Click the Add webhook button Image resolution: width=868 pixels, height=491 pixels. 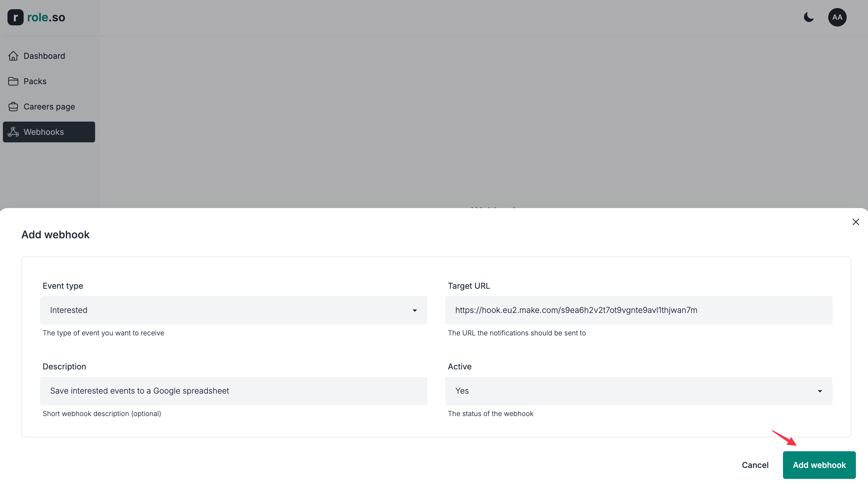(819, 465)
